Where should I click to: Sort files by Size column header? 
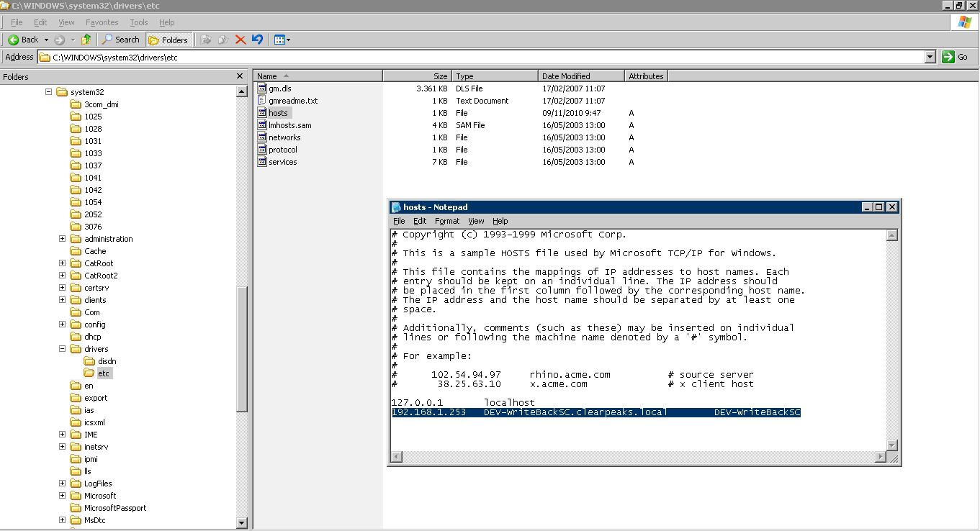[x=417, y=76]
